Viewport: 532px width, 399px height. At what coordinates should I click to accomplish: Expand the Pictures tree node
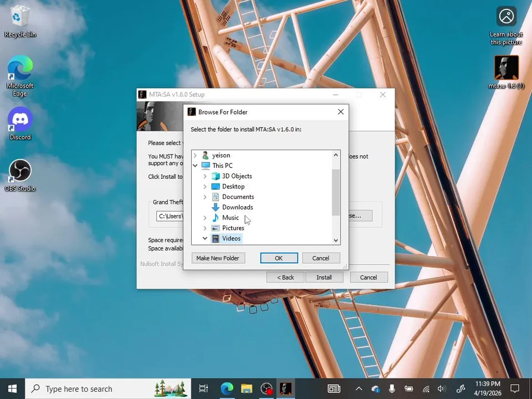click(205, 228)
